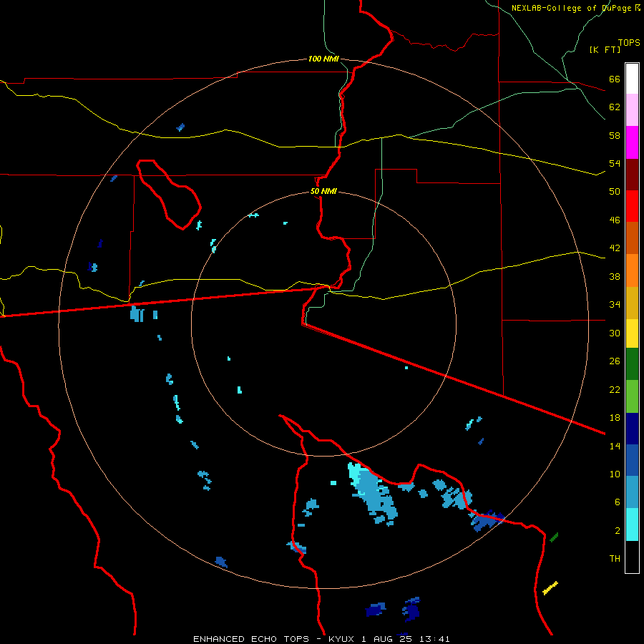Image resolution: width=644 pixels, height=644 pixels.
Task: Click the black TH swatch at legend bottom
Action: tap(632, 557)
